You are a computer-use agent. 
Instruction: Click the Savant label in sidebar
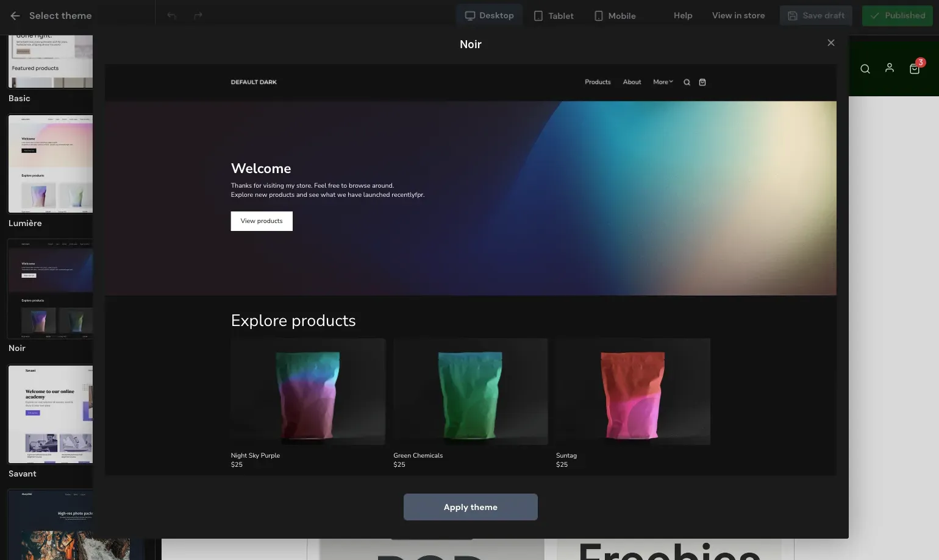click(x=23, y=473)
